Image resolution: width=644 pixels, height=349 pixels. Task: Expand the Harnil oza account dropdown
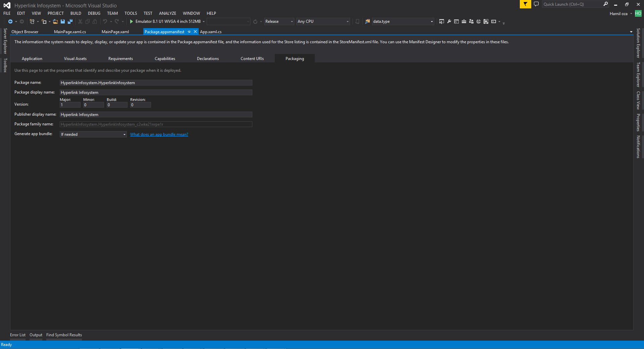click(631, 14)
